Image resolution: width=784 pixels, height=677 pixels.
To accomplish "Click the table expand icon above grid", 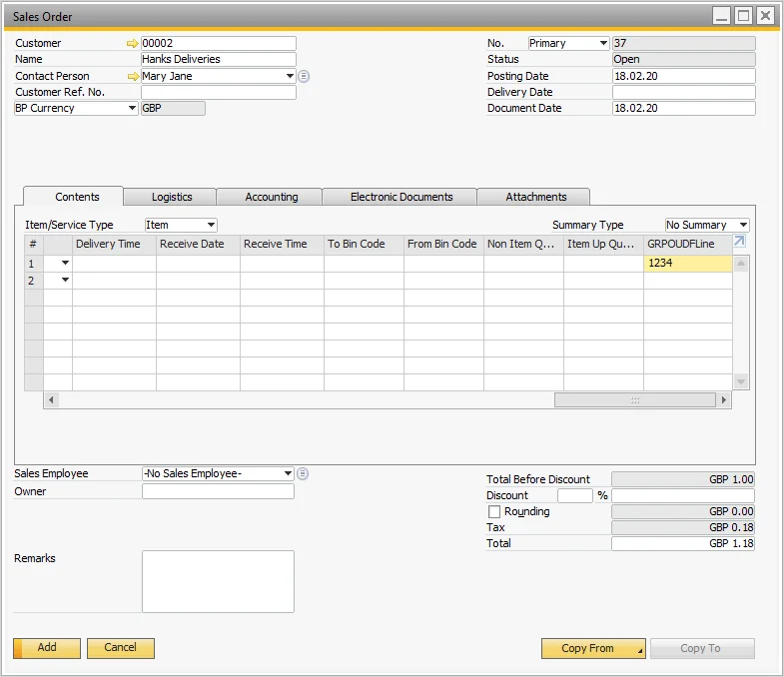I will point(740,242).
